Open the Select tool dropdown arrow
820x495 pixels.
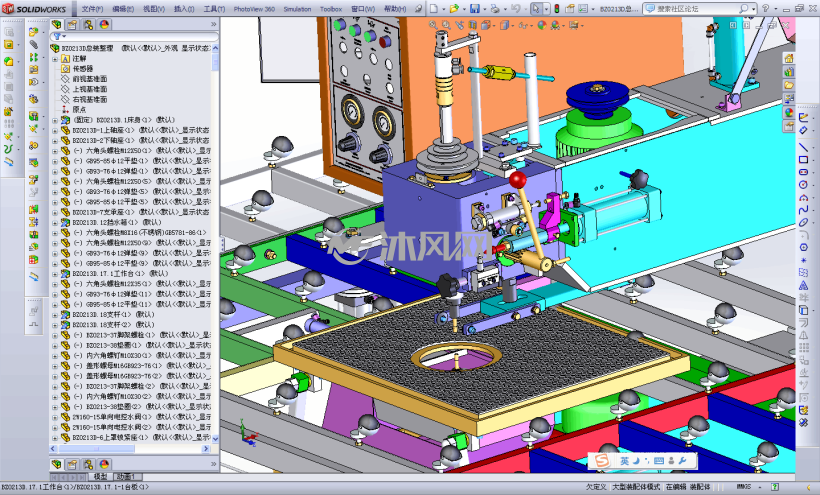546,9
